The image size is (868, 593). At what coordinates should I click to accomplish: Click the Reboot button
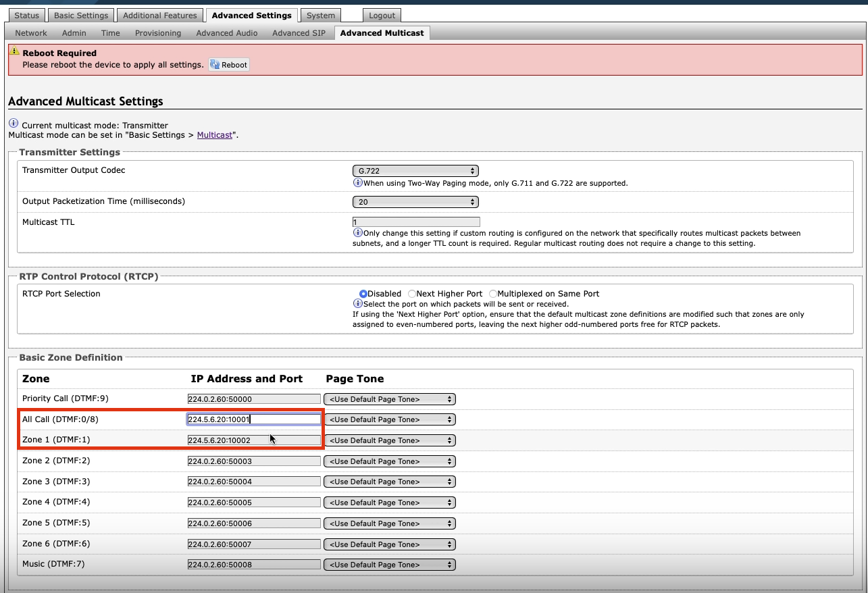pyautogui.click(x=229, y=65)
